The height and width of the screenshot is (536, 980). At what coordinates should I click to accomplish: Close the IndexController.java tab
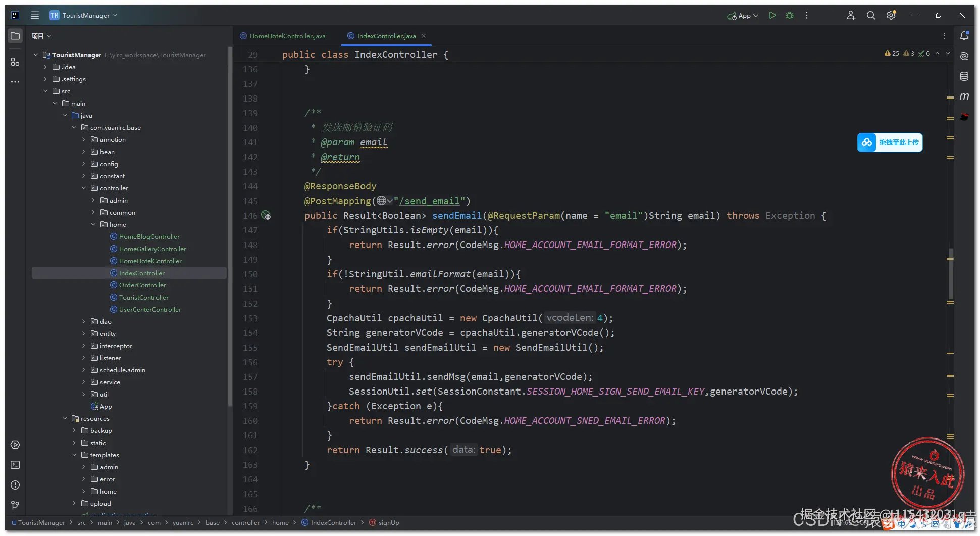[424, 36]
